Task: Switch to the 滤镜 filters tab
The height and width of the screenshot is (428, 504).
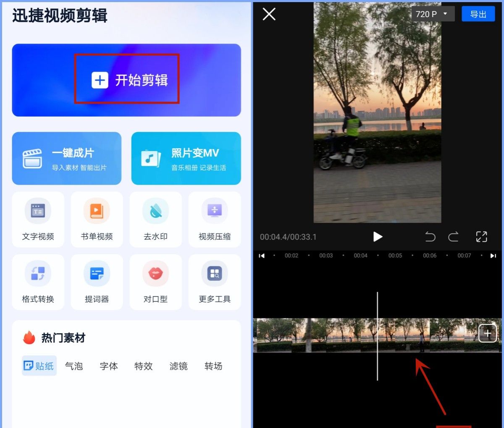Action: 178,366
